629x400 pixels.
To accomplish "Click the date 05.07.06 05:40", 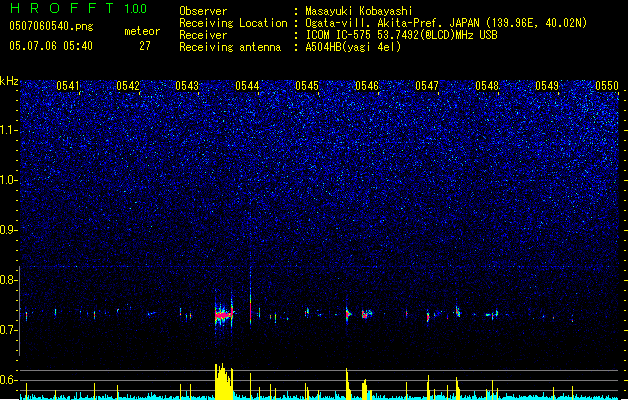I will click(51, 46).
